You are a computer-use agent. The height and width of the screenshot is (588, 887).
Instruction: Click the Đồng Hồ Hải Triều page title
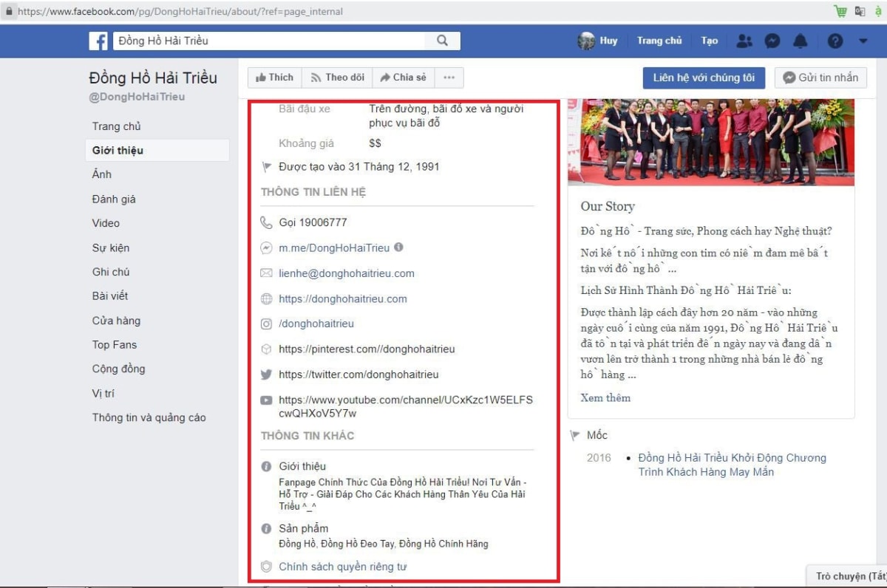[x=153, y=78]
